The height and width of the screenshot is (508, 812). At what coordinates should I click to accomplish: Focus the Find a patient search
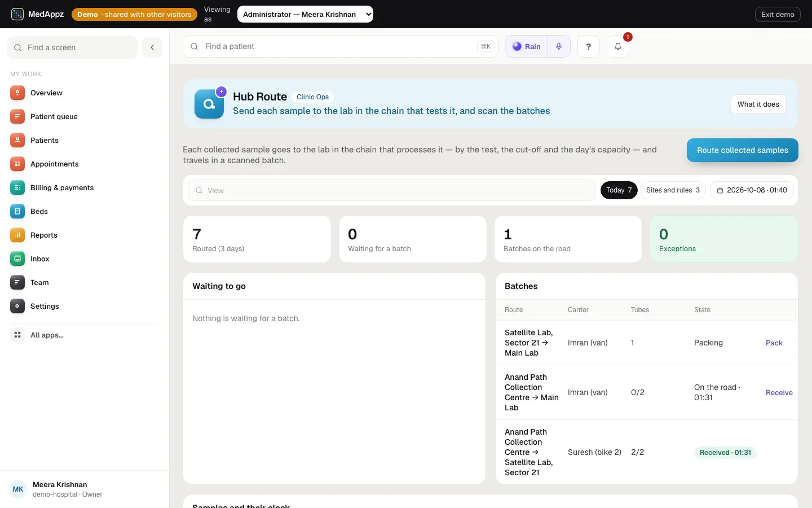click(x=341, y=46)
